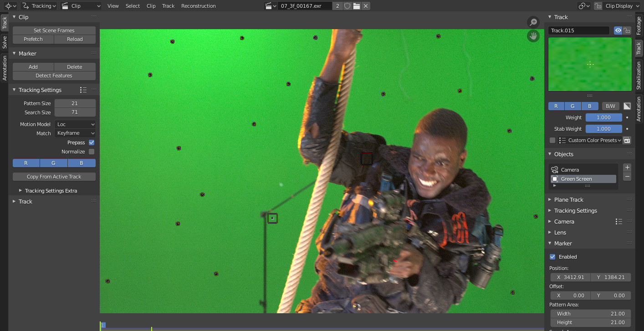This screenshot has width=644, height=331.
Task: Switch to the Stabilization sidebar tab
Action: pyautogui.click(x=639, y=76)
